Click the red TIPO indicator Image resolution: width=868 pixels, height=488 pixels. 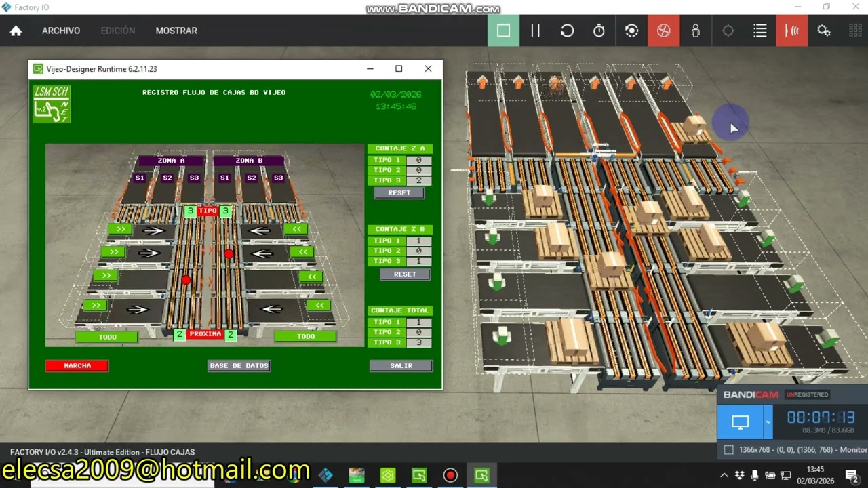[208, 211]
